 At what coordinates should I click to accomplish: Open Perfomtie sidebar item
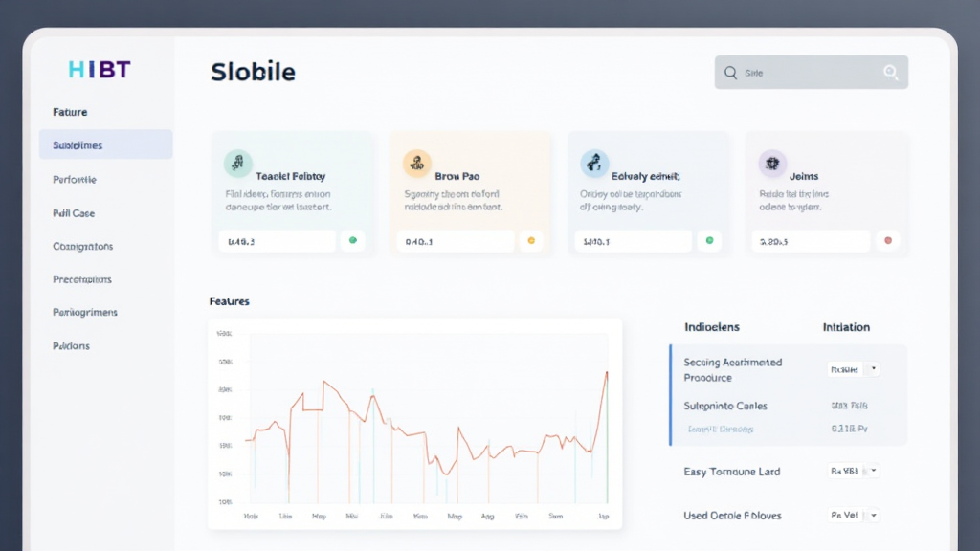point(75,180)
